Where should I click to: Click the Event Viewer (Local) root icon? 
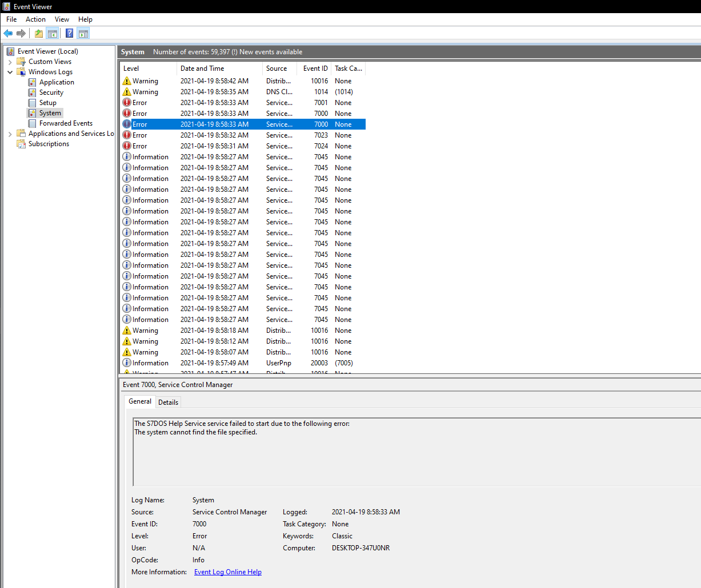(x=10, y=51)
